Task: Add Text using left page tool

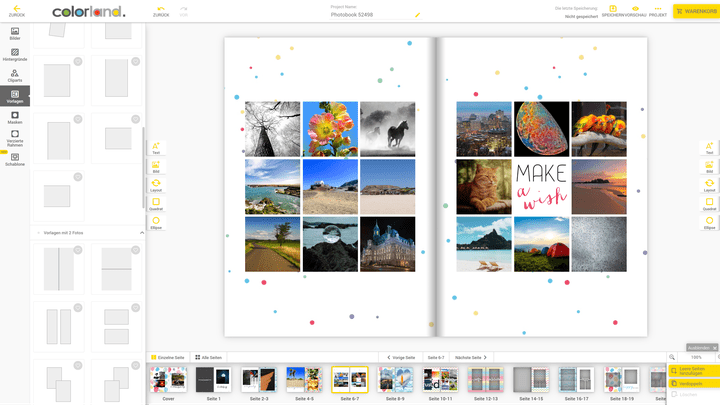Action: pos(156,148)
